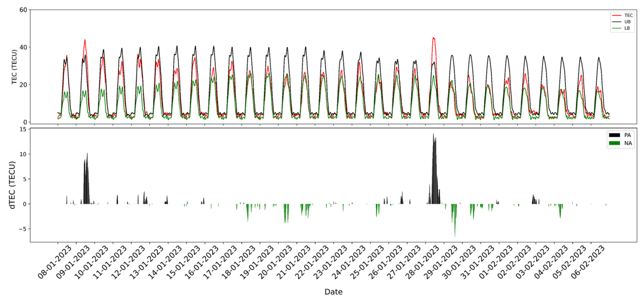The width and height of the screenshot is (644, 302).
Task: Click the 18-01-2023 date tick label
Action: click(238, 262)
